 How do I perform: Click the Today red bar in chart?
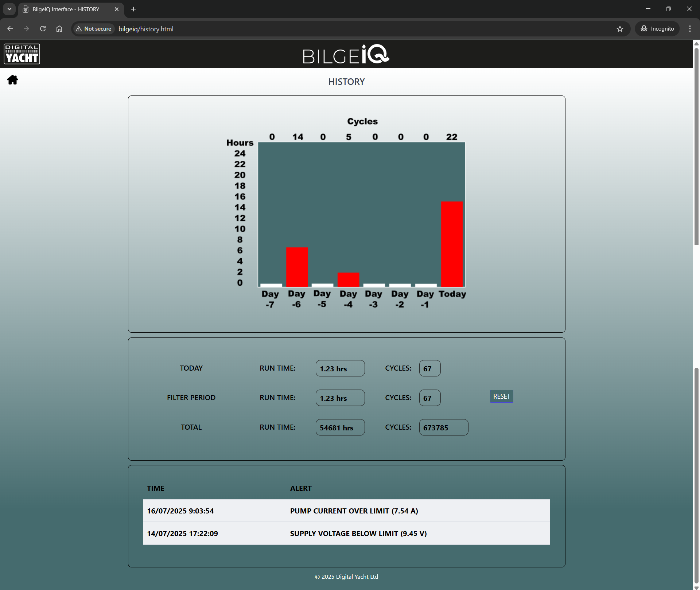(x=452, y=244)
